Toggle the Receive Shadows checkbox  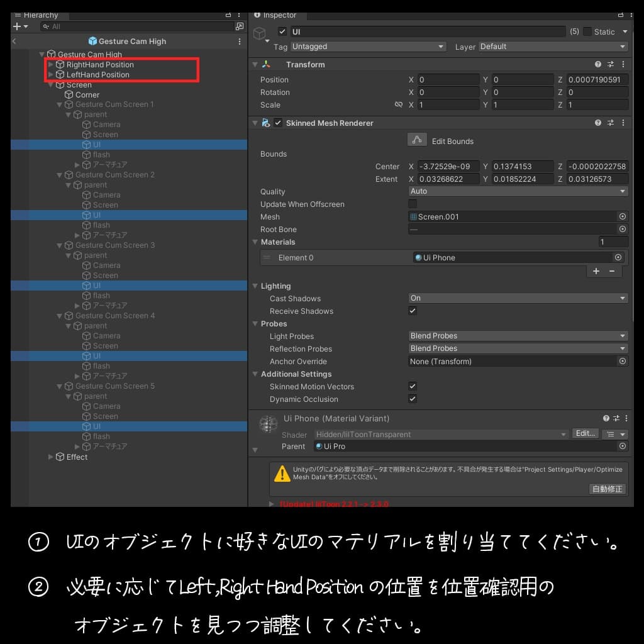click(413, 311)
